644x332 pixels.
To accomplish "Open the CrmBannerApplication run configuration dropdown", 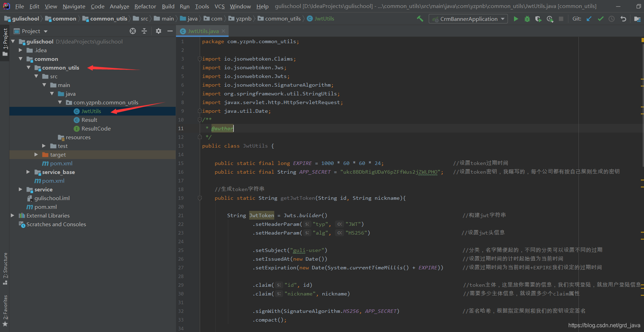I will point(469,19).
